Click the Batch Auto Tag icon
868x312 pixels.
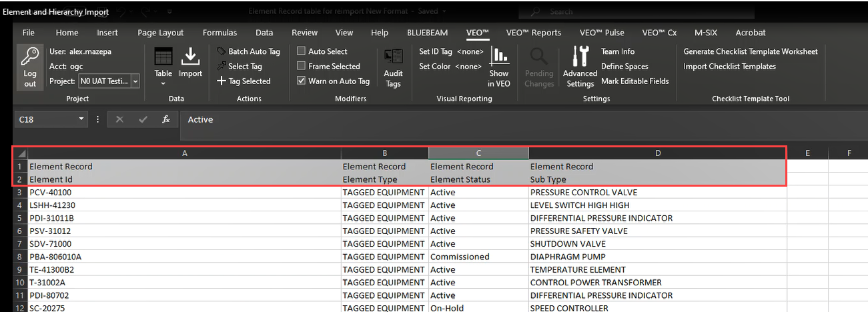pyautogui.click(x=222, y=51)
